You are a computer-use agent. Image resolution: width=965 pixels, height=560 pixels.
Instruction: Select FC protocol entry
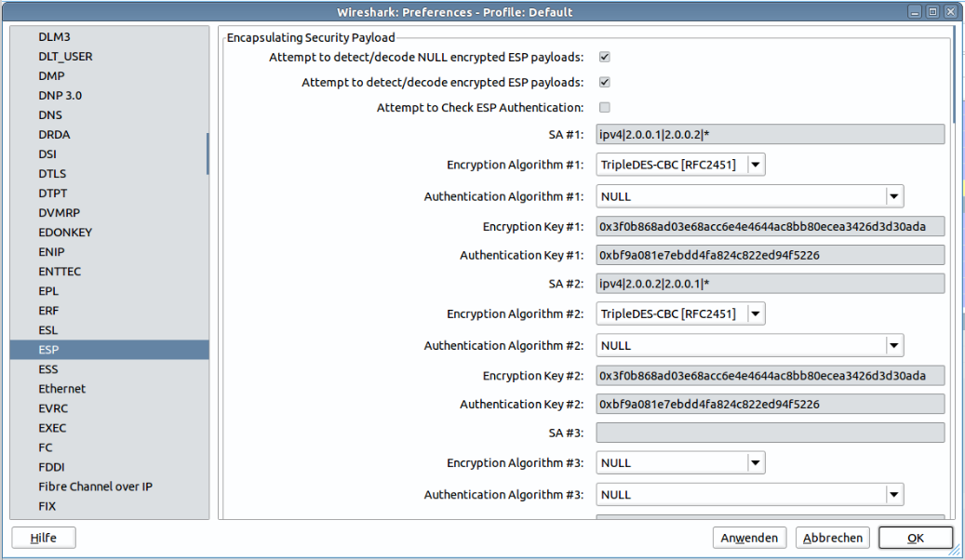click(109, 447)
